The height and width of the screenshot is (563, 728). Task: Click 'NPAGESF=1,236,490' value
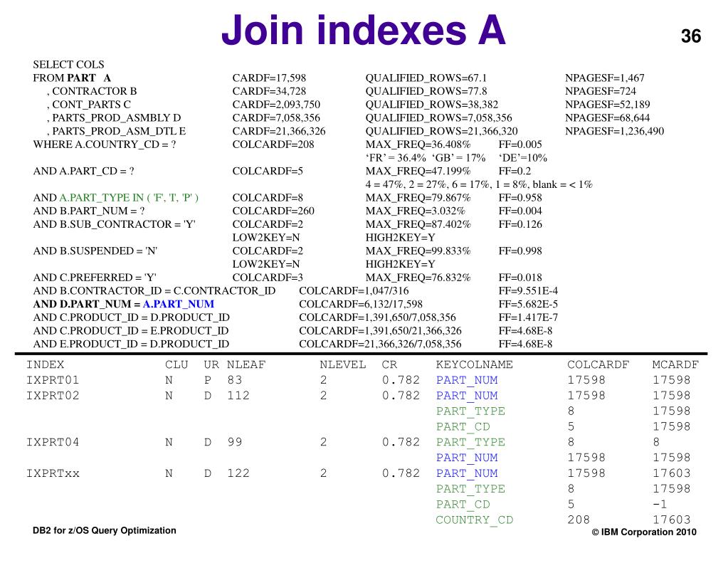tap(614, 132)
